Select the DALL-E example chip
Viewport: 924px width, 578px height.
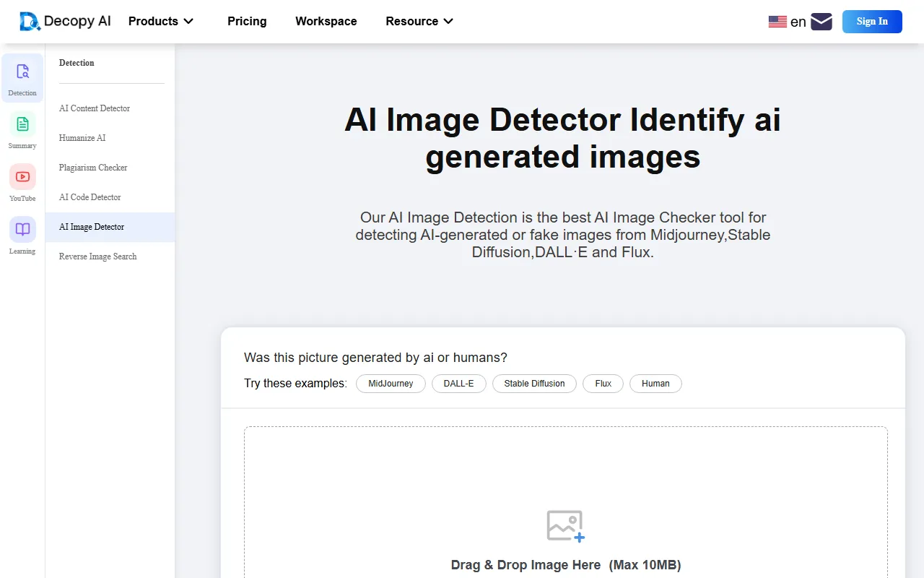point(458,384)
